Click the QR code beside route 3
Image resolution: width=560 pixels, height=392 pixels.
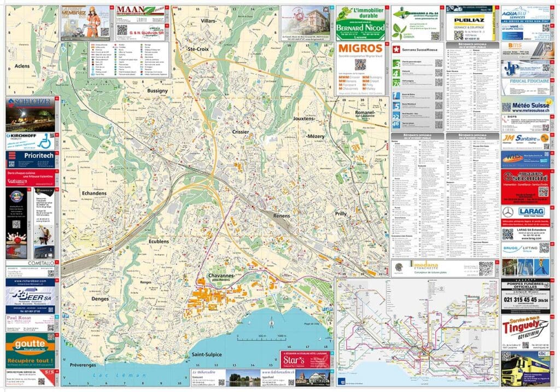click(439, 63)
